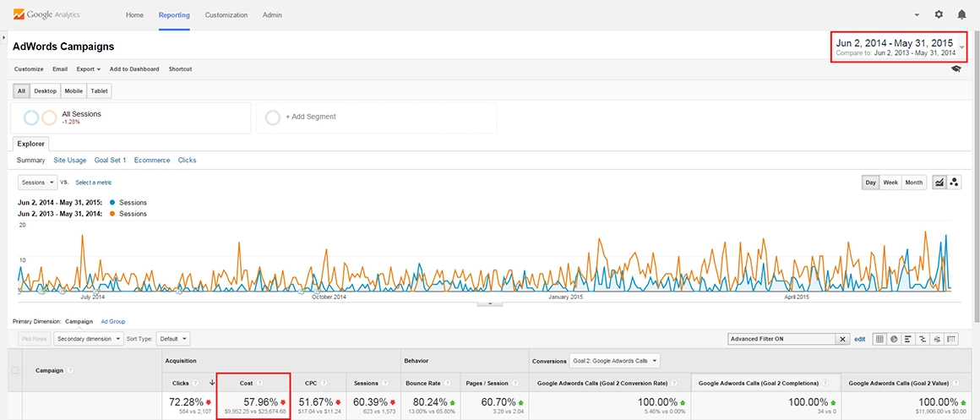Go to the Reporting tab
This screenshot has width=980, height=420.
(174, 14)
